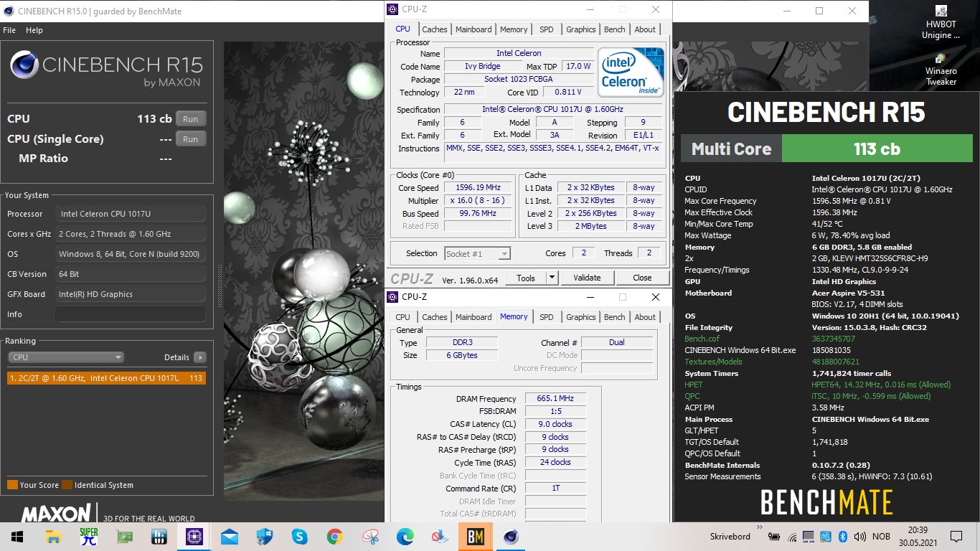Open the bar-chart app taskbar icon
980x551 pixels.
click(x=159, y=536)
